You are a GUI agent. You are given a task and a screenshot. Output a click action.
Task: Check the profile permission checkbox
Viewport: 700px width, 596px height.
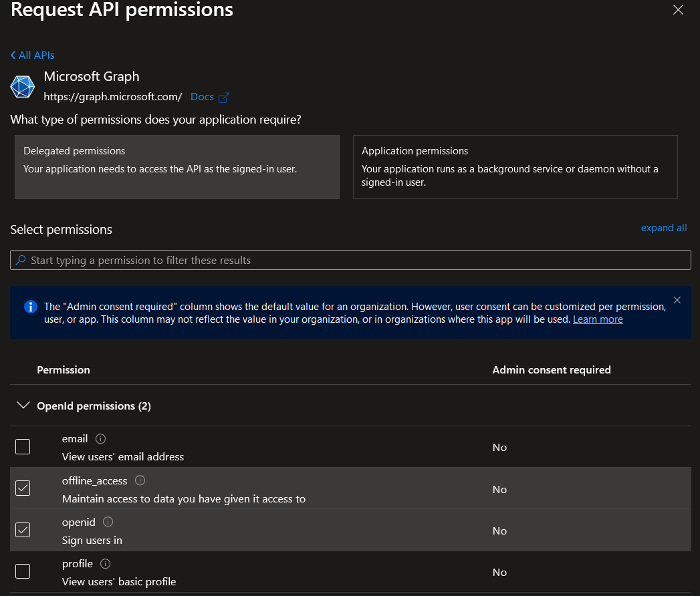point(23,571)
